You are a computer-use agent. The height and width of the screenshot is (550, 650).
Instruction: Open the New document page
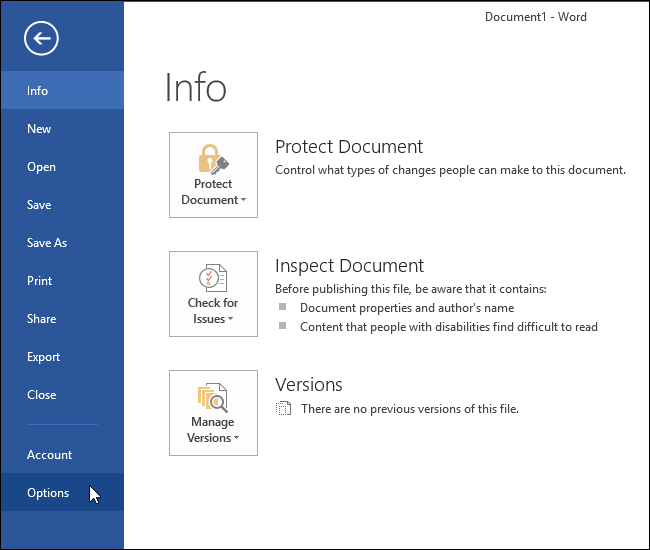39,129
